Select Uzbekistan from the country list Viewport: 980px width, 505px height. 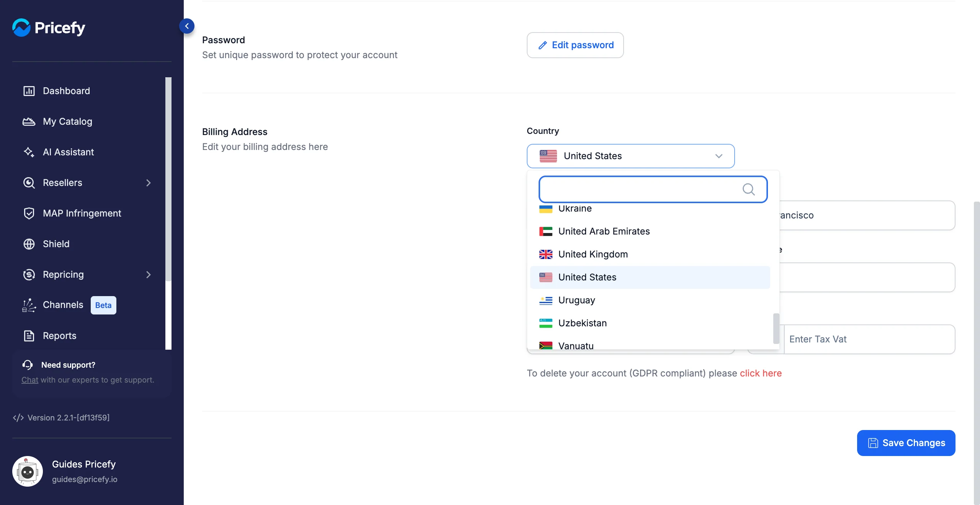coord(650,323)
